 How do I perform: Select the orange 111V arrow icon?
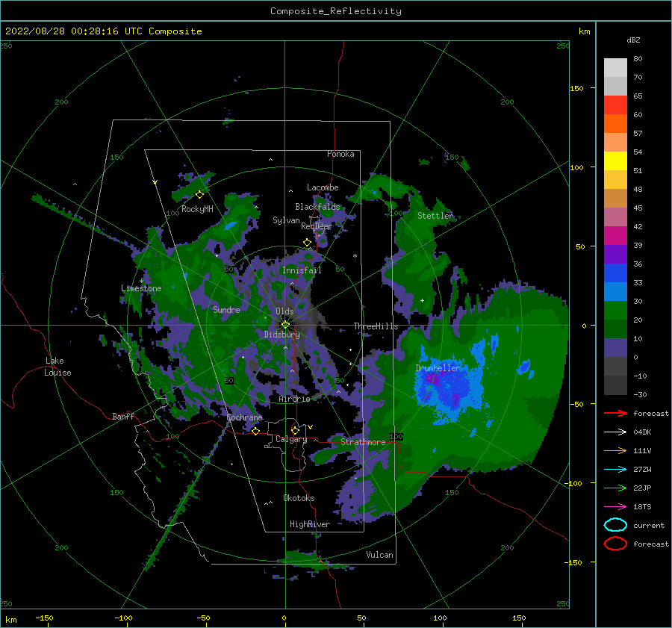[615, 450]
